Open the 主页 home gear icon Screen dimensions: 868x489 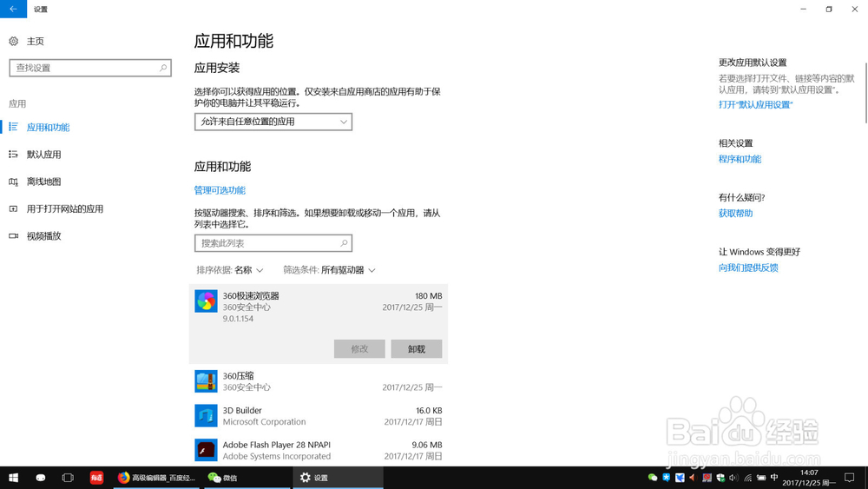click(13, 41)
